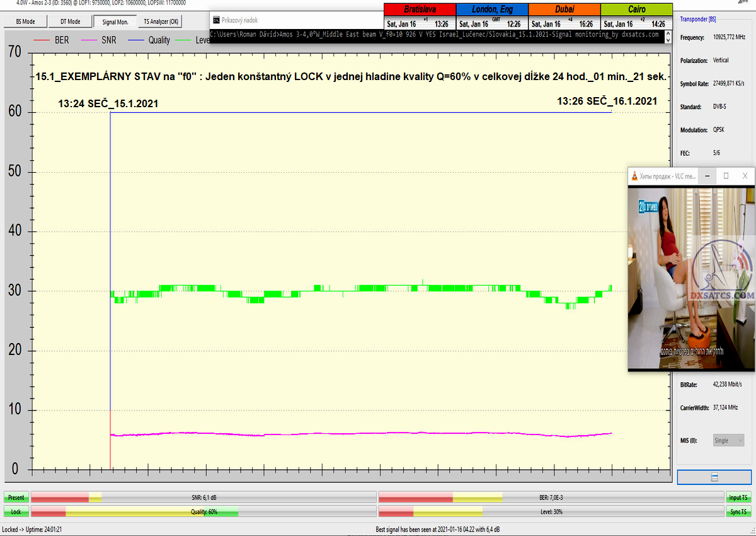Click the VLC cone icon in title bar

pyautogui.click(x=634, y=176)
